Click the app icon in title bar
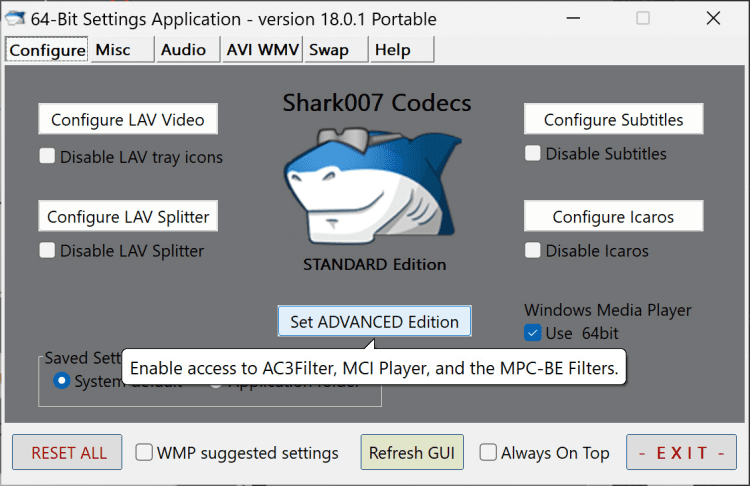 coord(16,19)
